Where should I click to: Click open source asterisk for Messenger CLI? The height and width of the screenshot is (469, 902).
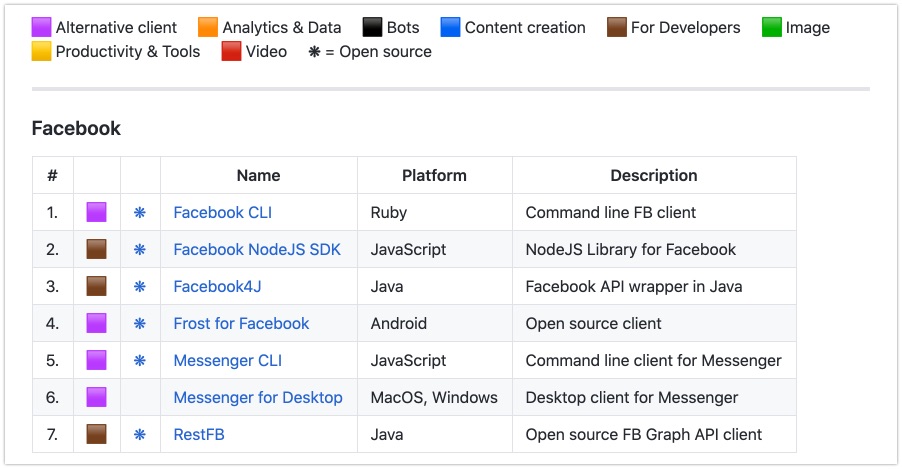[x=140, y=360]
